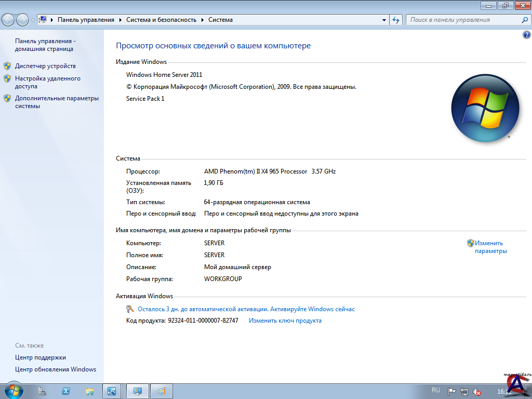Open help with the question mark icon
Image resolution: width=532 pixels, height=399 pixels.
pyautogui.click(x=526, y=35)
